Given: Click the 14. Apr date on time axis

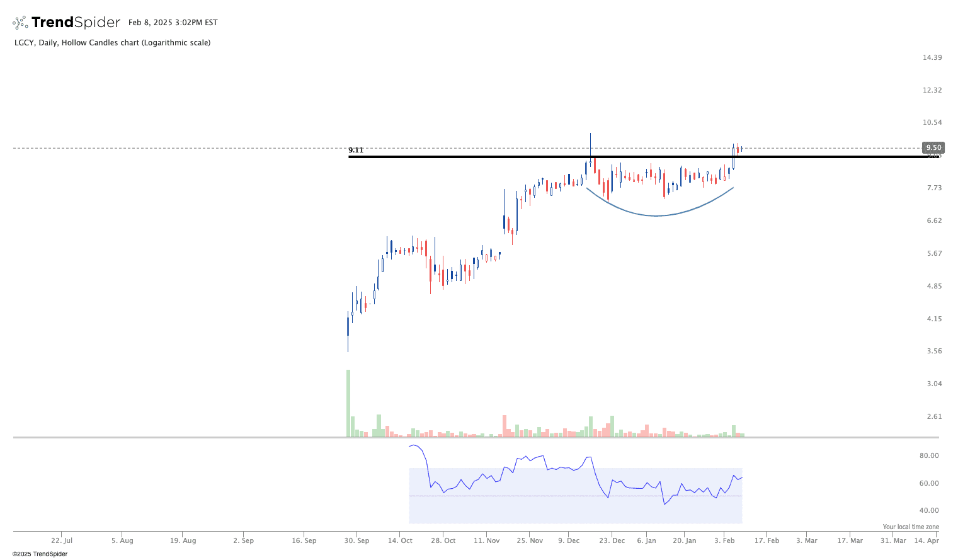Looking at the screenshot, I should click(926, 540).
